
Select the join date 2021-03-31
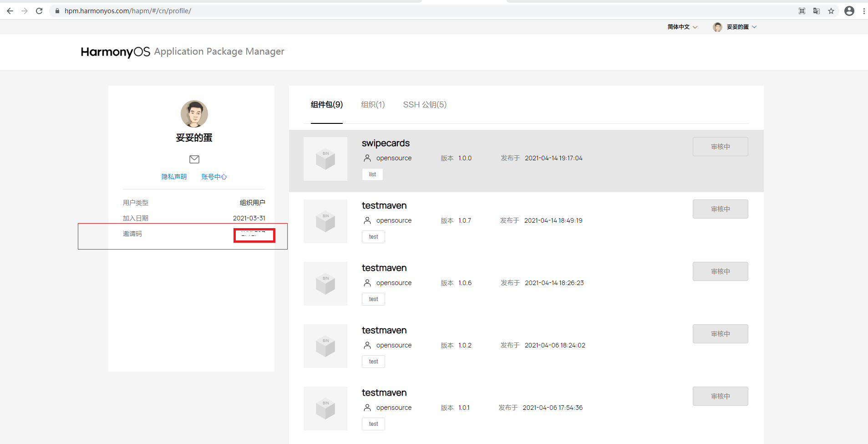pos(249,218)
